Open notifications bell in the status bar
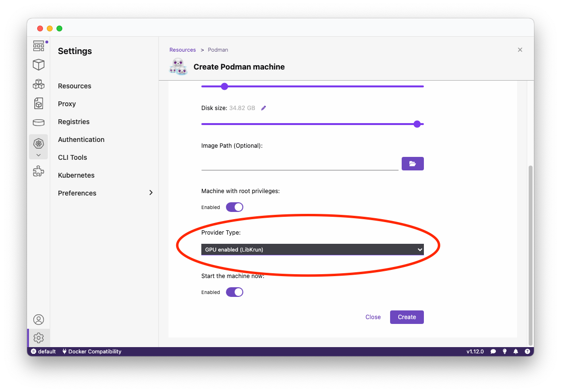The width and height of the screenshot is (561, 392). [x=516, y=351]
